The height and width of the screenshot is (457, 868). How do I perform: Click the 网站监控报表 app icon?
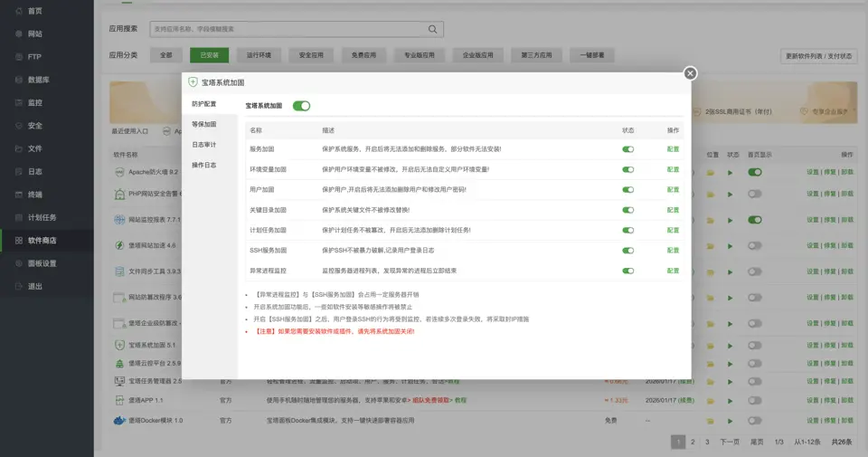(119, 219)
